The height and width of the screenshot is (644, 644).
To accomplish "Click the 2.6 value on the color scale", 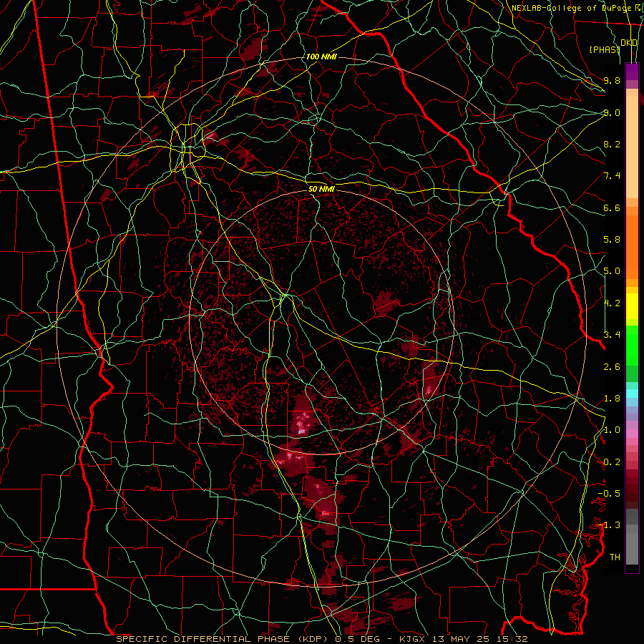I will pos(612,367).
